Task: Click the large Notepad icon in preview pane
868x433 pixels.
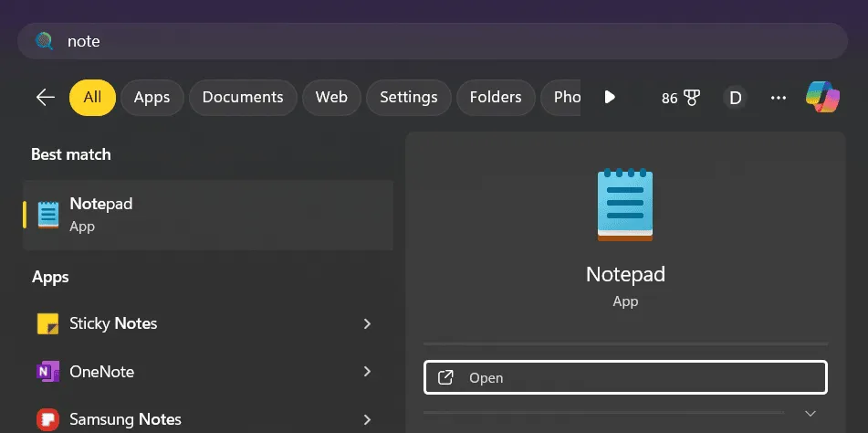Action: [625, 205]
